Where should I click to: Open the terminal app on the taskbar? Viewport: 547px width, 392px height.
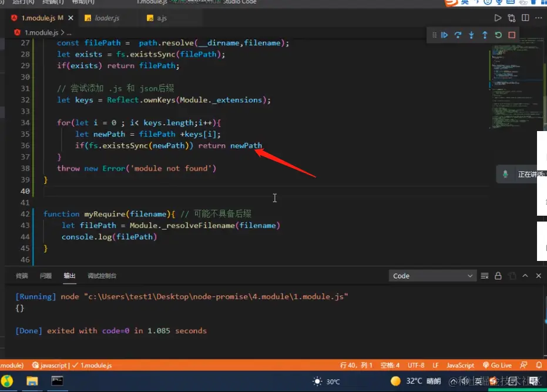(57, 381)
